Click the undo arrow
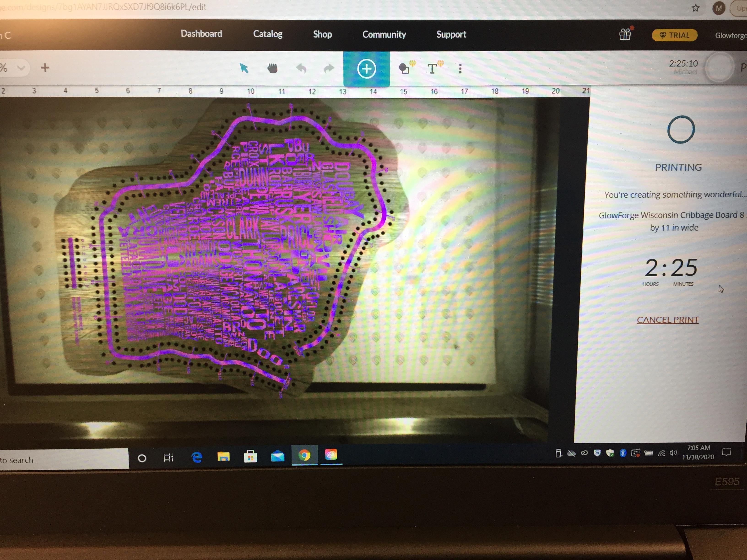Screen dimensions: 747x560 coord(301,69)
